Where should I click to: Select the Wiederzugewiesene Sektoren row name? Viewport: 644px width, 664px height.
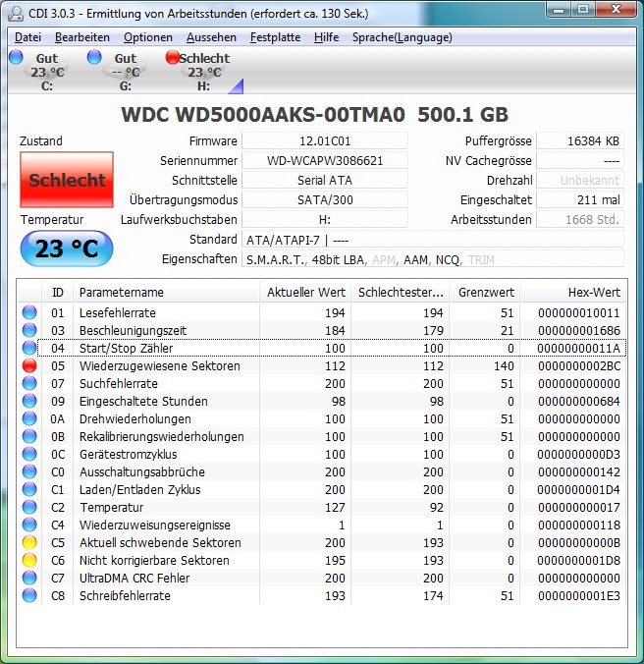[x=159, y=365]
